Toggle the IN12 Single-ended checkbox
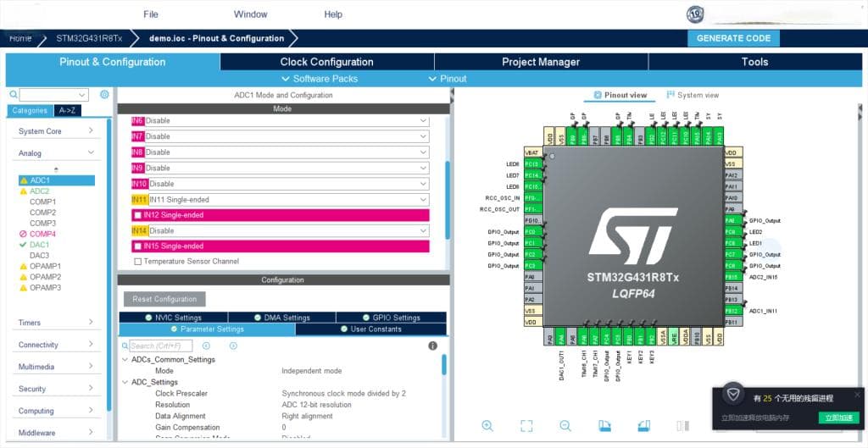The width and height of the screenshot is (868, 448). coord(138,215)
